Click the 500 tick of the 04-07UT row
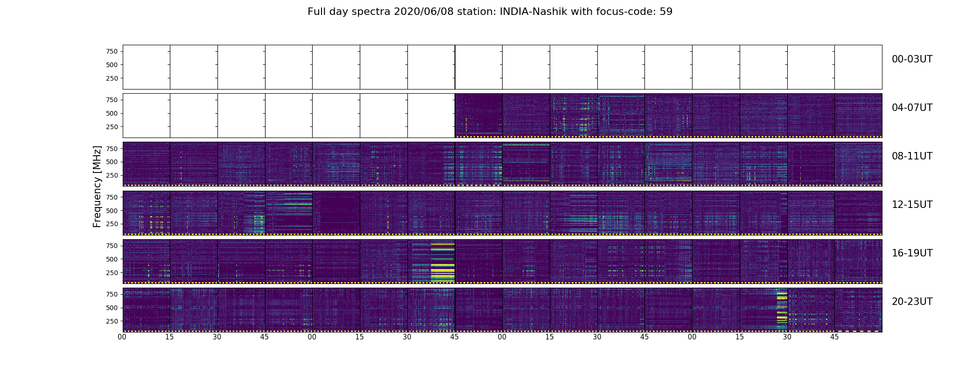This screenshot has width=980, height=373. [112, 113]
